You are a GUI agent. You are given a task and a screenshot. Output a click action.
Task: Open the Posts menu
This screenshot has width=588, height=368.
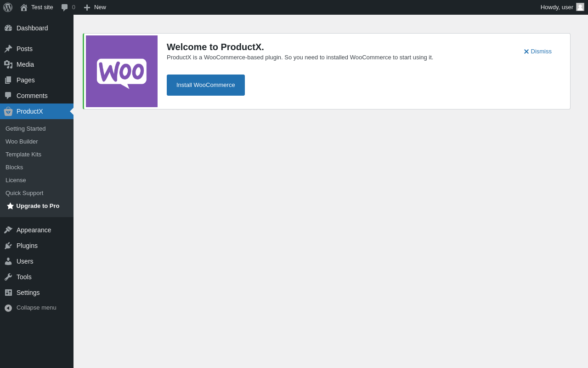pyautogui.click(x=37, y=49)
